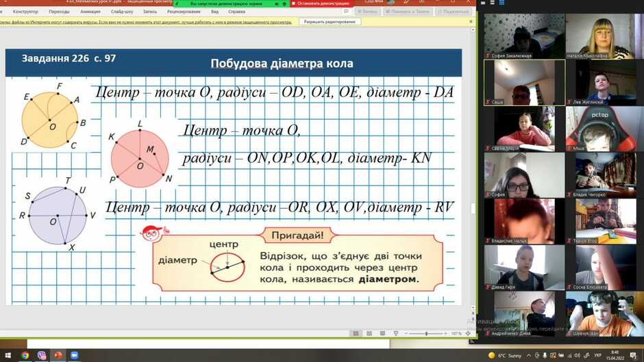The width and height of the screenshot is (644, 362).
Task: Start slideshow from status bar icon
Action: coord(396,334)
